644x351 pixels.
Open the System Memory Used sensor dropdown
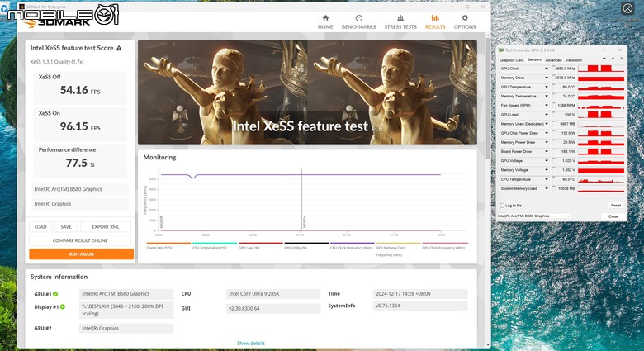(x=547, y=188)
